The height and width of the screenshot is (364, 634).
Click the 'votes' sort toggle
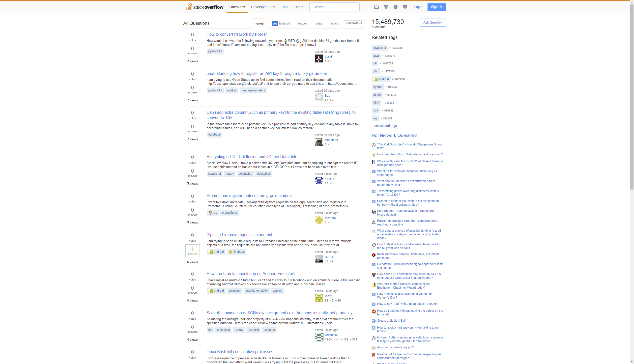click(319, 24)
